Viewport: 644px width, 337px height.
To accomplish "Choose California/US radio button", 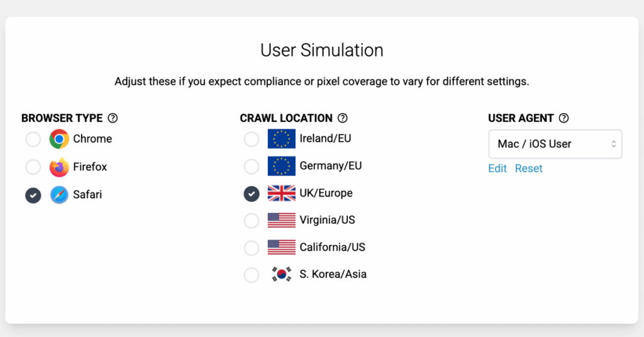I will 252,248.
